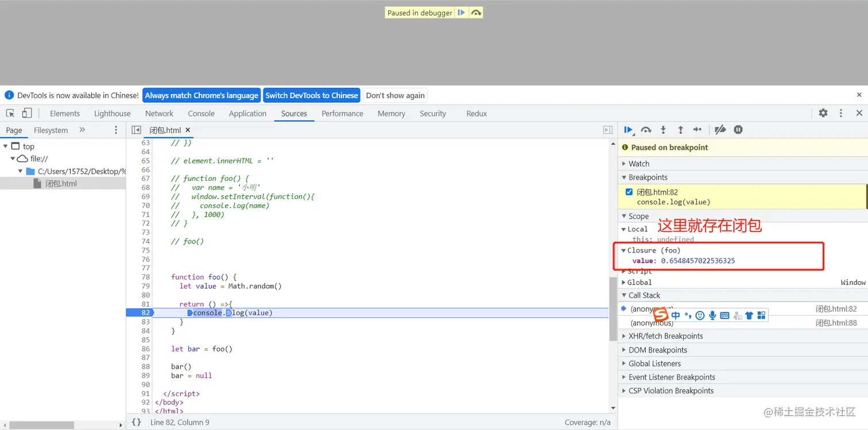This screenshot has width=868, height=430.
Task: Dismiss the language notification bar
Action: point(859,95)
